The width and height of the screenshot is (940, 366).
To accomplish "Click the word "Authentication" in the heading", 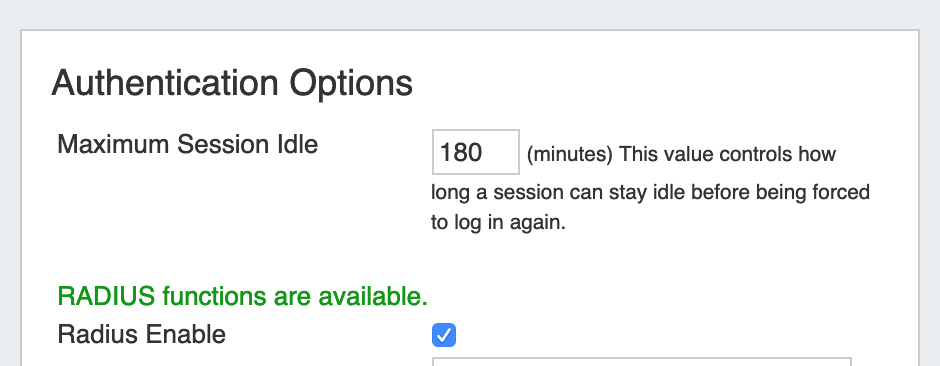I will [x=165, y=83].
